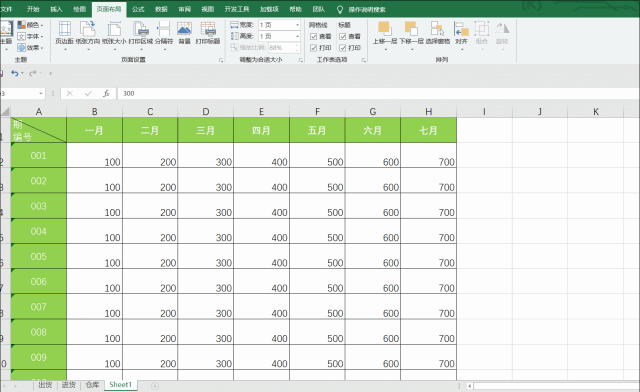Viewport: 640px width, 392px height.
Task: Open the 进货 sheet tab
Action: [x=69, y=385]
